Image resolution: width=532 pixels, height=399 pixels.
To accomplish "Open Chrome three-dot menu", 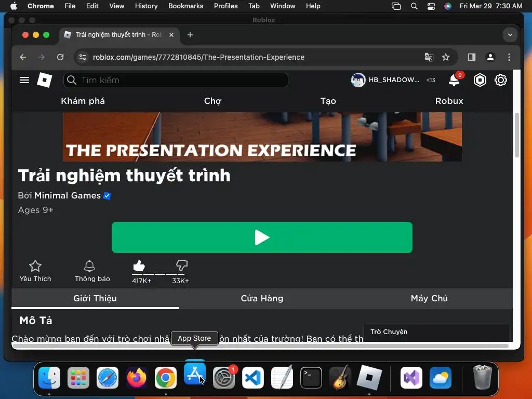I will click(x=509, y=57).
